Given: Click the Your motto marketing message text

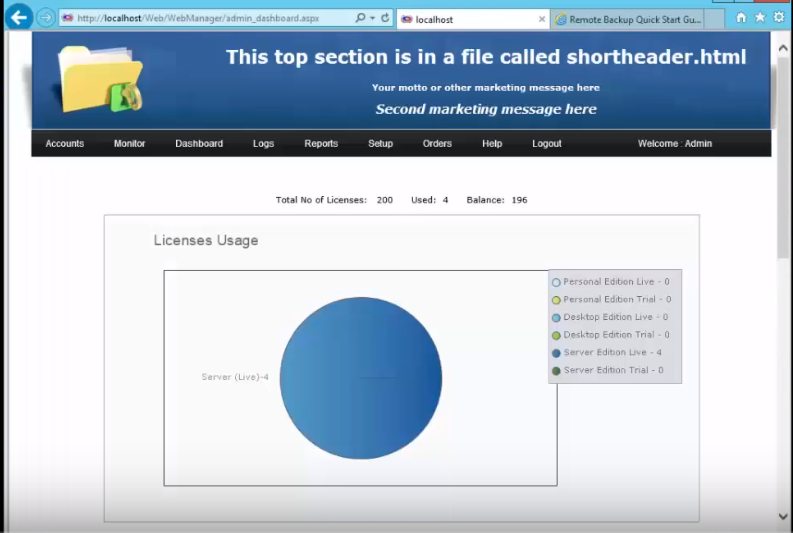Looking at the screenshot, I should click(x=486, y=87).
